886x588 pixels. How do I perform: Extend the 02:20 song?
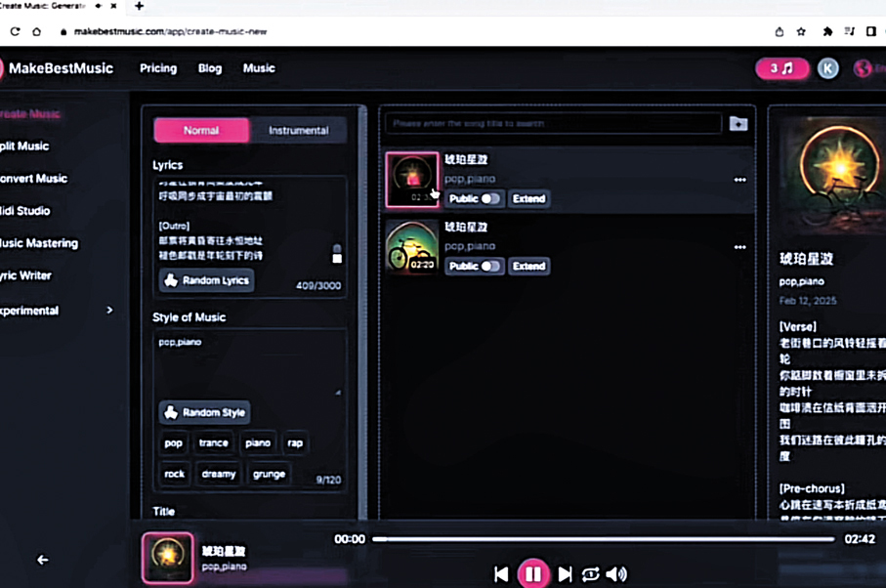(x=528, y=266)
